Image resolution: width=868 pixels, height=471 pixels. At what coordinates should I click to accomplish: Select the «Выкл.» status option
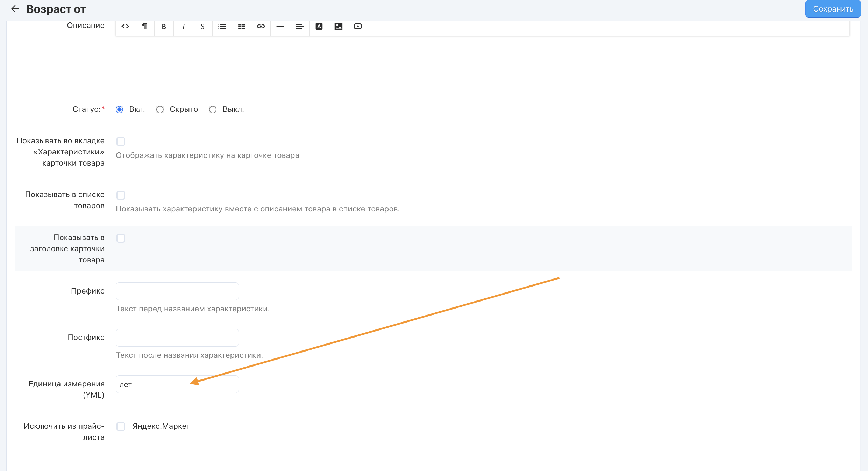tap(213, 110)
